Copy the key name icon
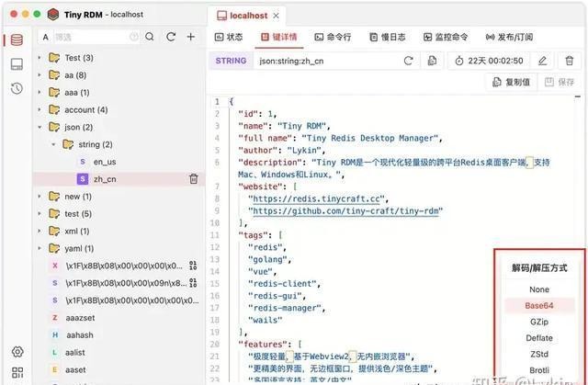 (432, 61)
